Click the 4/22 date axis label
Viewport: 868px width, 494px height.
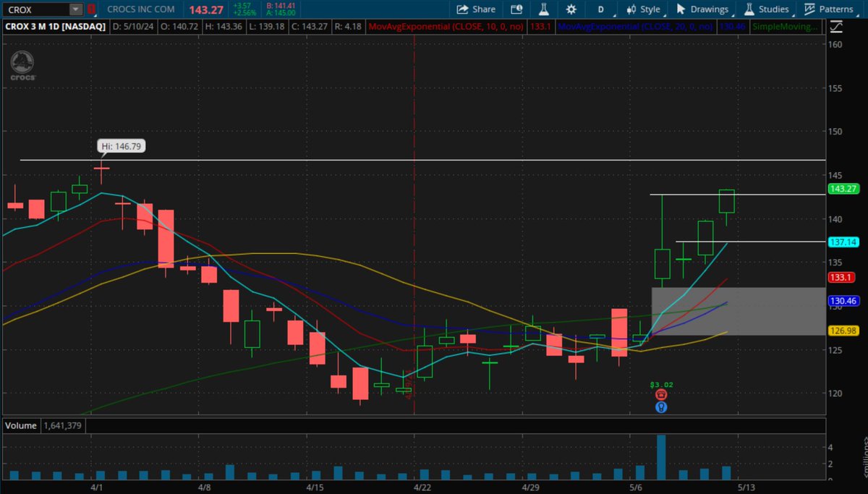[x=421, y=487]
